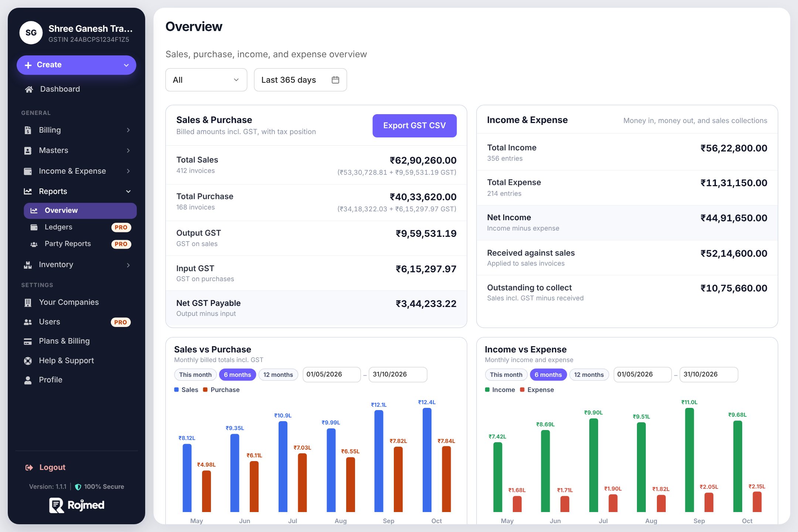The image size is (798, 532).
Task: Click the Profile person icon
Action: (x=28, y=380)
